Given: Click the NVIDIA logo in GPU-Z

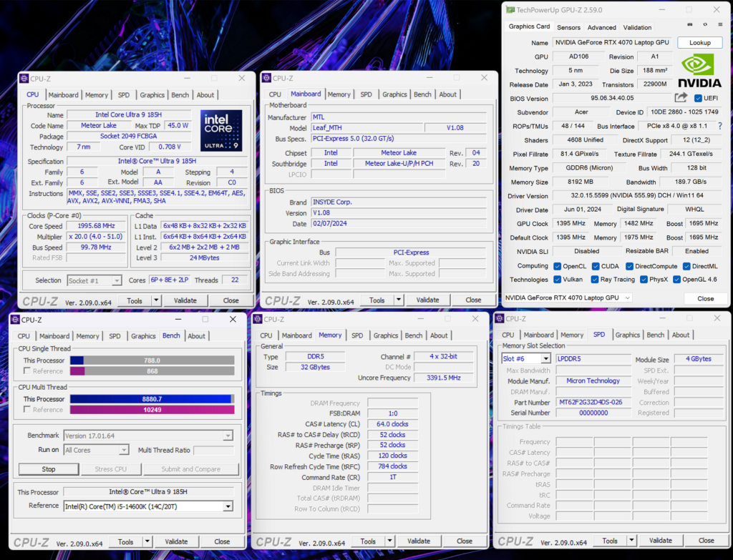Looking at the screenshot, I should tap(699, 72).
